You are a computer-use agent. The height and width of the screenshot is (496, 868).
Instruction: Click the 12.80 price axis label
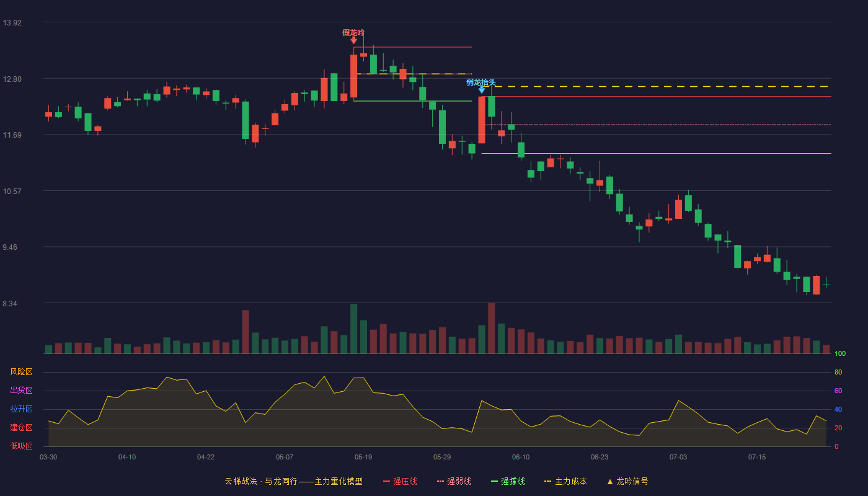coord(12,79)
